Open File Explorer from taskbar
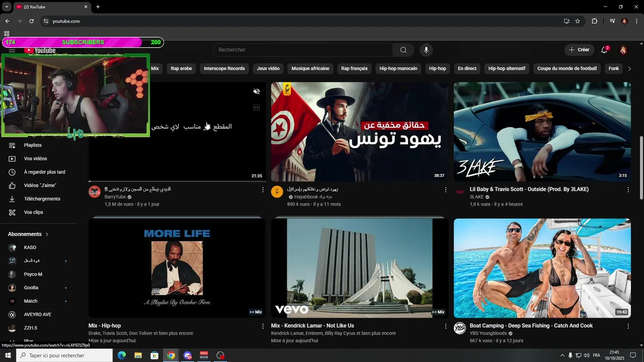644x362 pixels. pos(138,355)
